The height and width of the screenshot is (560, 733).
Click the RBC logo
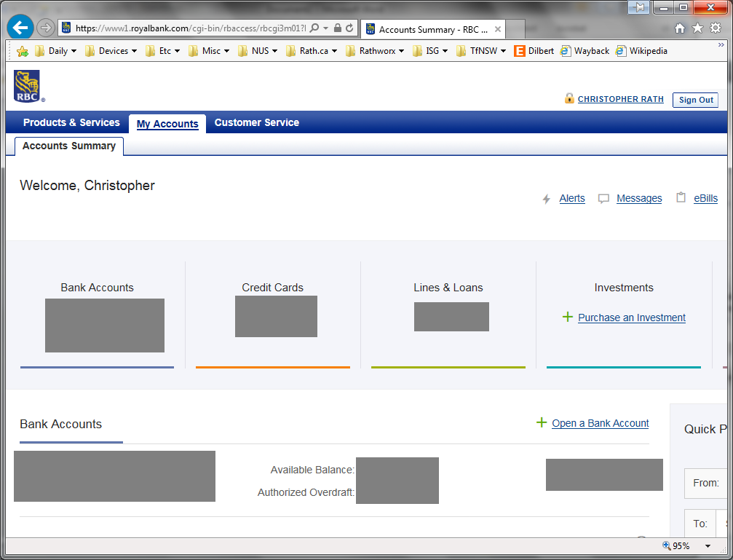click(x=28, y=87)
